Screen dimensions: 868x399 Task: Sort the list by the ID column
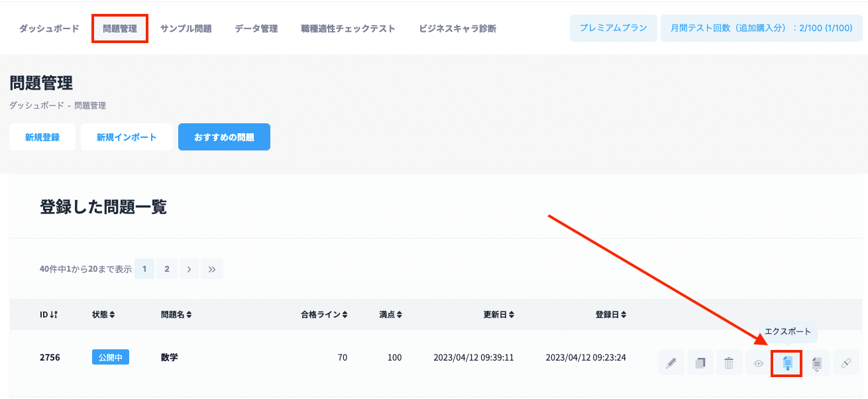[x=49, y=314]
